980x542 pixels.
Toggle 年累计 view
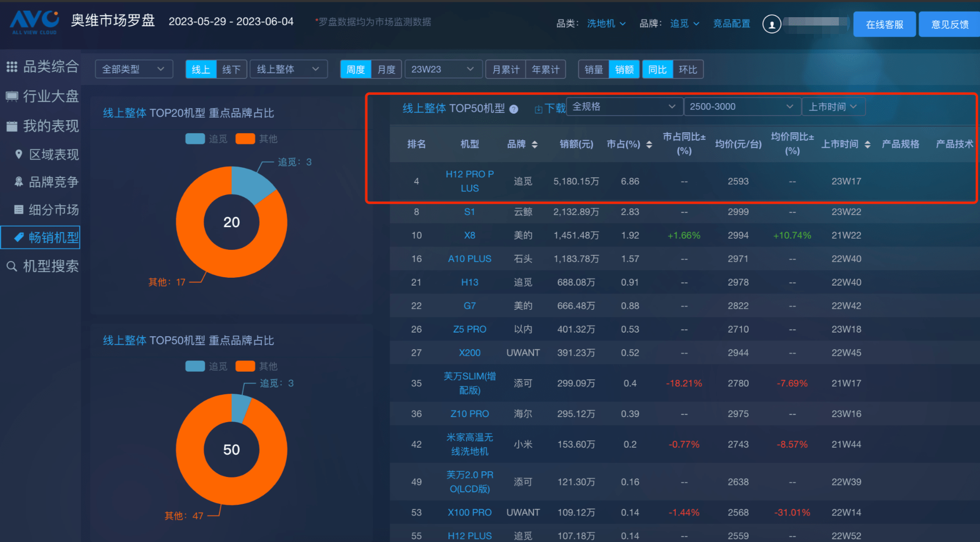coord(546,69)
